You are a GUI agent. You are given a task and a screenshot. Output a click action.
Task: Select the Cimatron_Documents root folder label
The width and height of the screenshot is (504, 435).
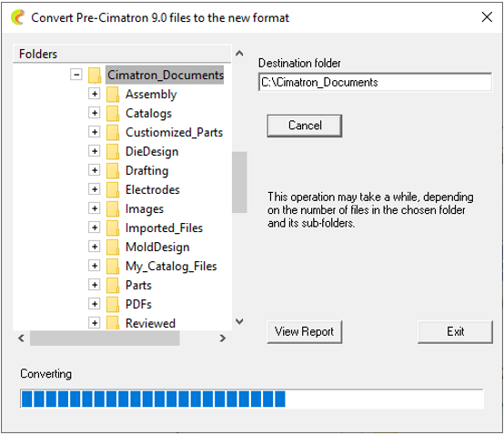(165, 75)
